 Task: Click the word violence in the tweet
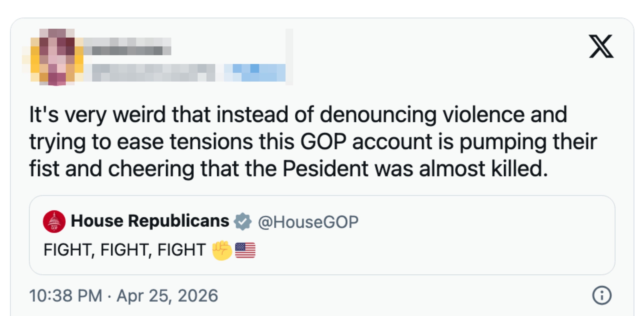point(483,115)
